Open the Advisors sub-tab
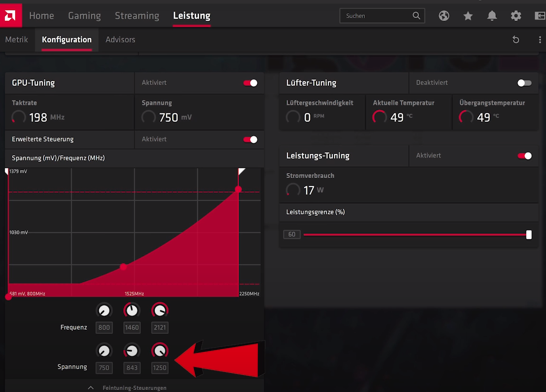The width and height of the screenshot is (546, 392). [120, 40]
